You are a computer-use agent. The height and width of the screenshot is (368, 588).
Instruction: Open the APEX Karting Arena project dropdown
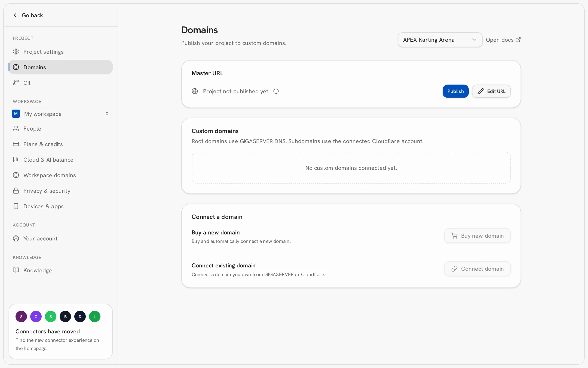click(440, 40)
